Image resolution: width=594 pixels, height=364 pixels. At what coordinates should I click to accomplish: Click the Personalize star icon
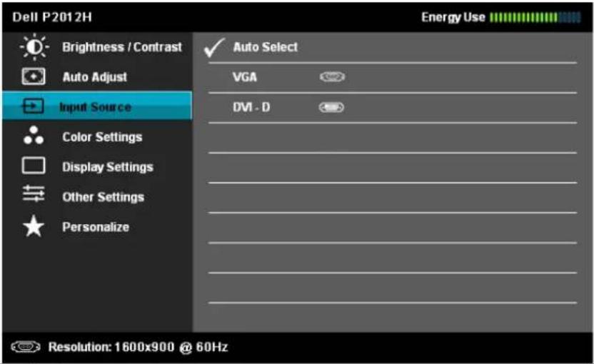coord(34,226)
